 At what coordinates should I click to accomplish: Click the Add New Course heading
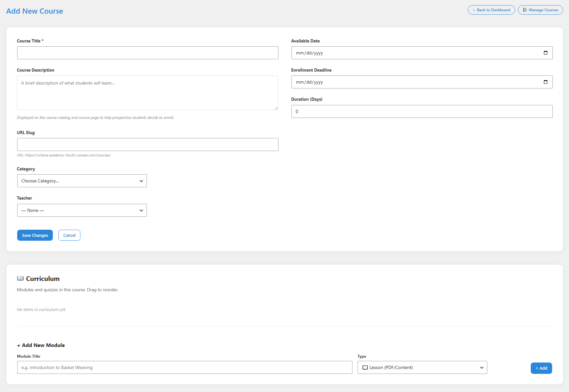pos(35,11)
